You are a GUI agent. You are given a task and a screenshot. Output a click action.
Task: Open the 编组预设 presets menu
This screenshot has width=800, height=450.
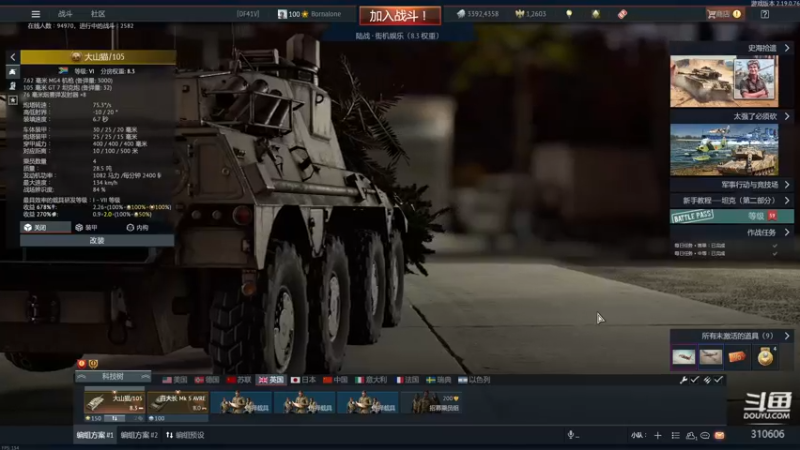pyautogui.click(x=185, y=435)
